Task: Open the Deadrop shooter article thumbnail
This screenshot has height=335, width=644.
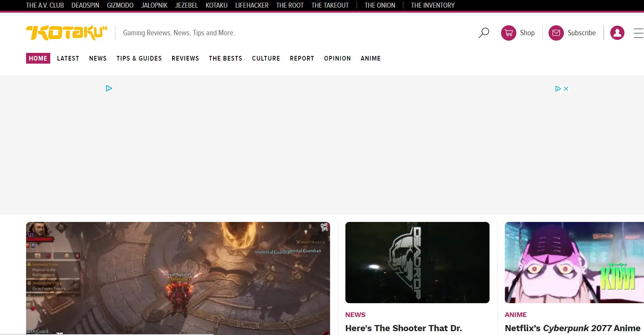Action: click(x=417, y=263)
